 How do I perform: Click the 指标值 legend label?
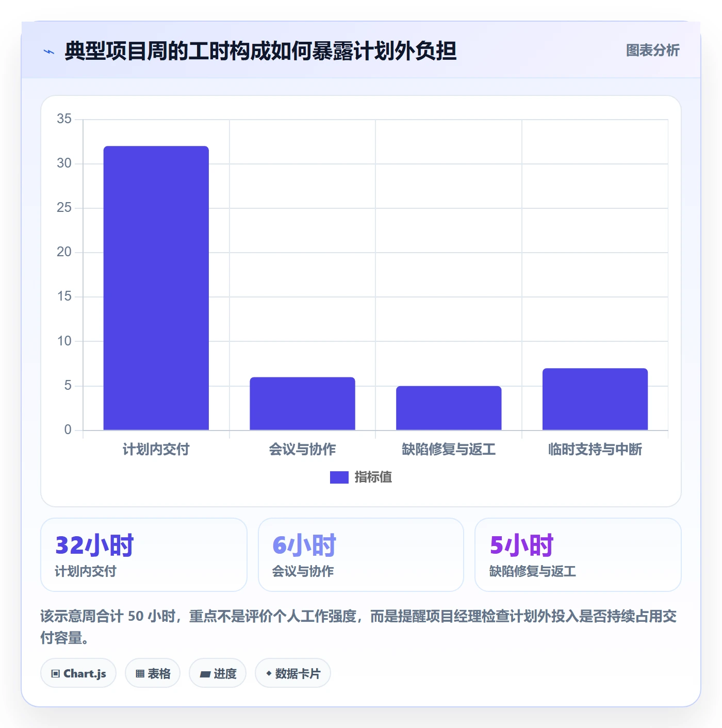click(x=373, y=477)
